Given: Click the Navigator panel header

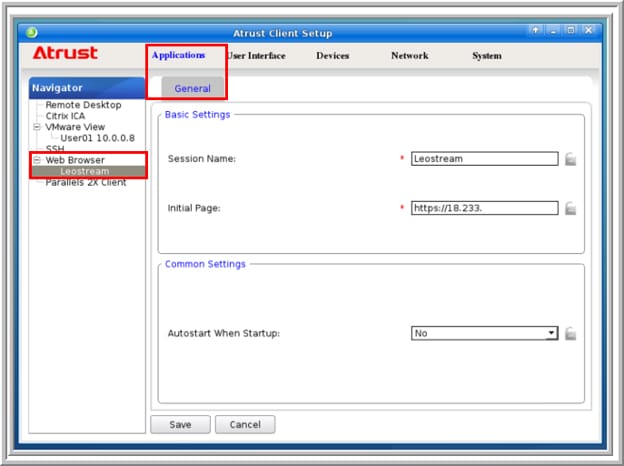Looking at the screenshot, I should 87,88.
